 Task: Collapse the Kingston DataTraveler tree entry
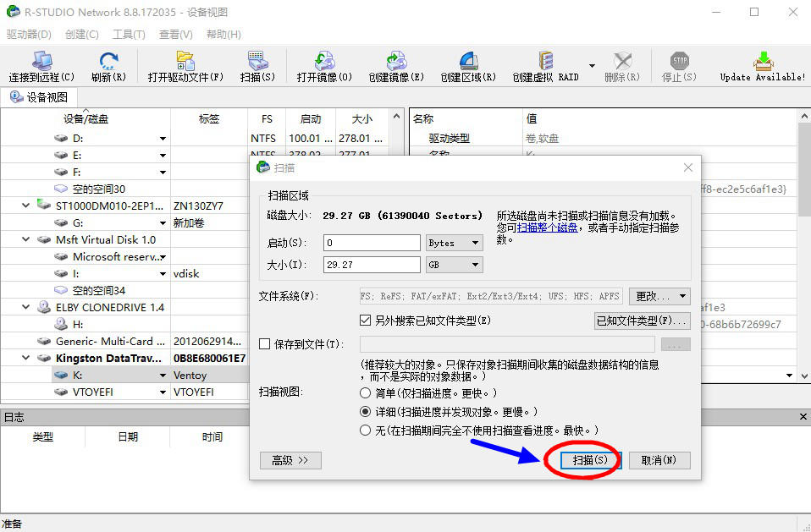tap(25, 358)
